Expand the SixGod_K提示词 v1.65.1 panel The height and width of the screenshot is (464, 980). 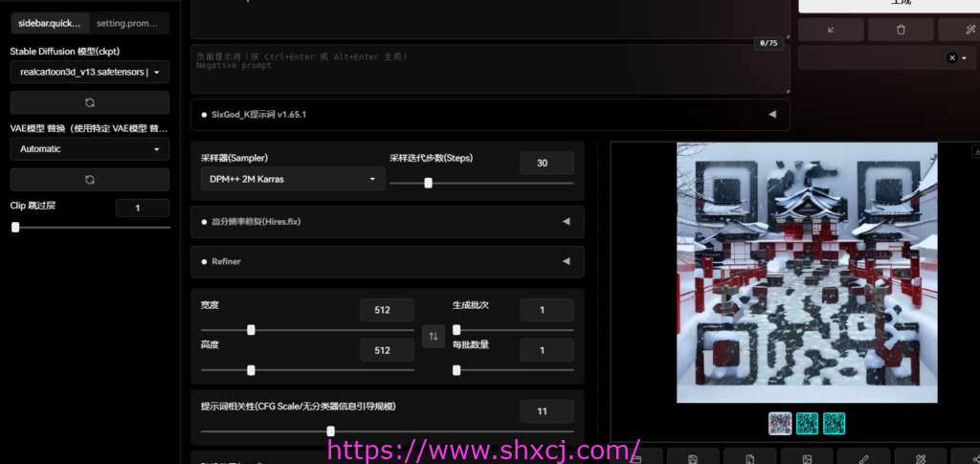(490, 115)
